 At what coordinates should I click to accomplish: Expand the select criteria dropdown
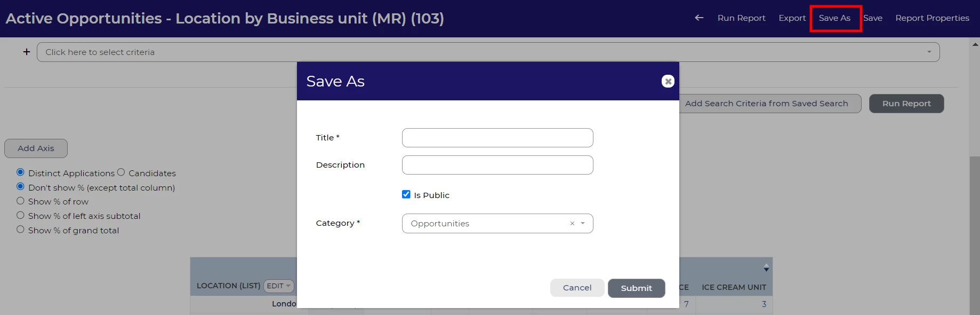pos(929,52)
